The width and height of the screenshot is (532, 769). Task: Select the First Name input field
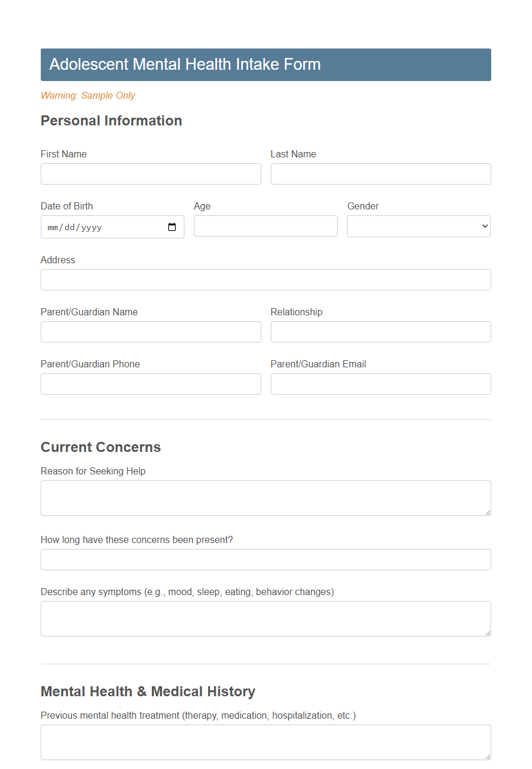tap(150, 173)
